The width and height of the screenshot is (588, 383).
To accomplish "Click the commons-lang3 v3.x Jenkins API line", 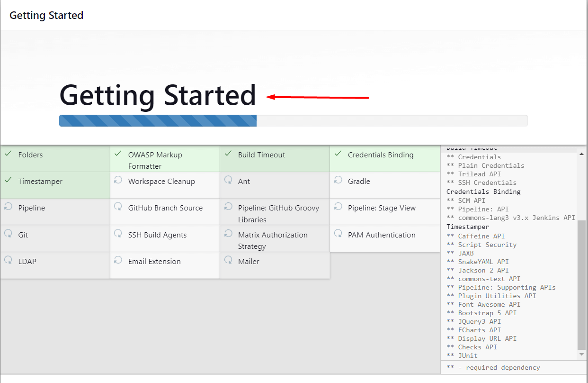I will pos(511,218).
